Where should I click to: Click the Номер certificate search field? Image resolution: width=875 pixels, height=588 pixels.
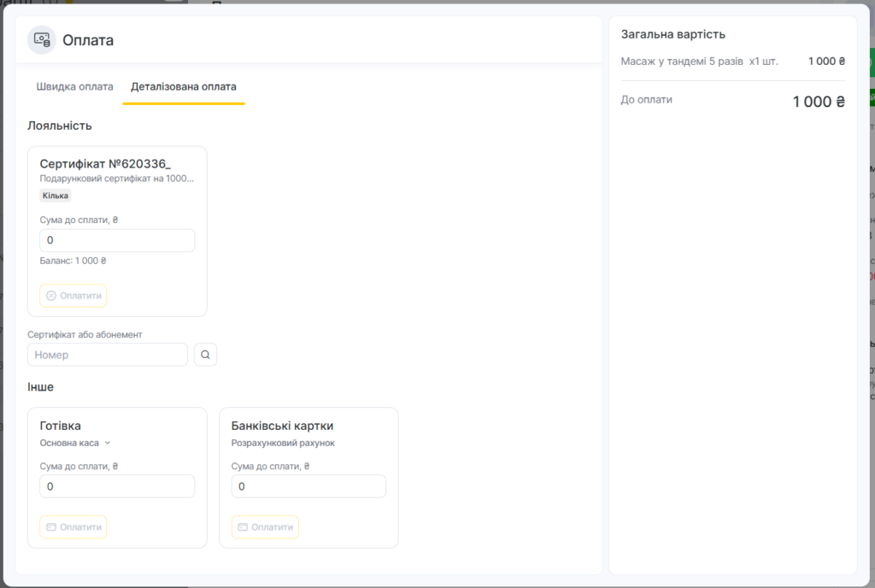click(x=108, y=355)
